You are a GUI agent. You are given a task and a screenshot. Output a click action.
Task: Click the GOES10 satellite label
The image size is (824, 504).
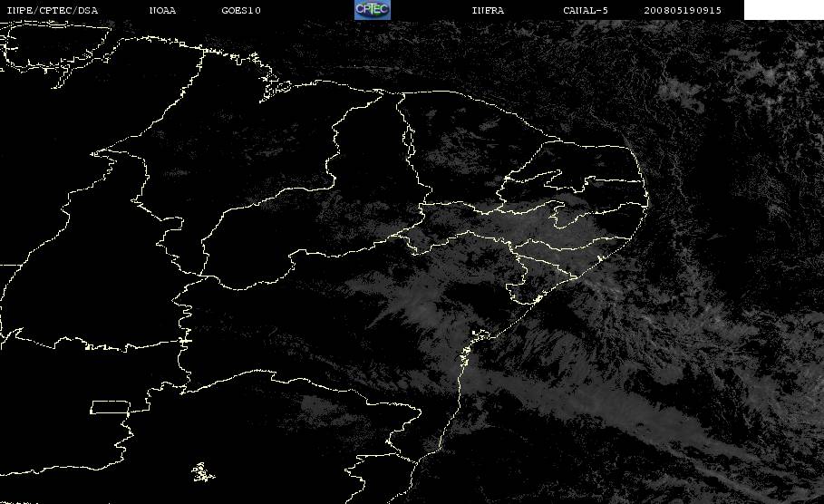(x=241, y=11)
